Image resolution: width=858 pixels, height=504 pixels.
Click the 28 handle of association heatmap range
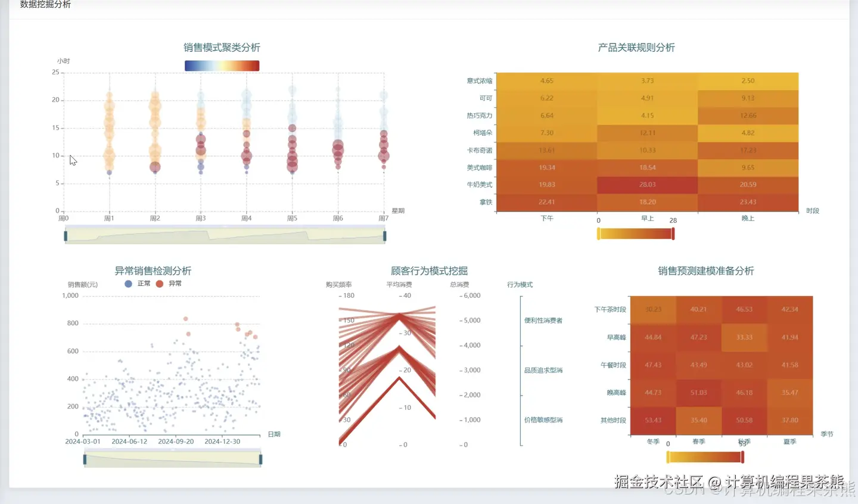(x=673, y=234)
